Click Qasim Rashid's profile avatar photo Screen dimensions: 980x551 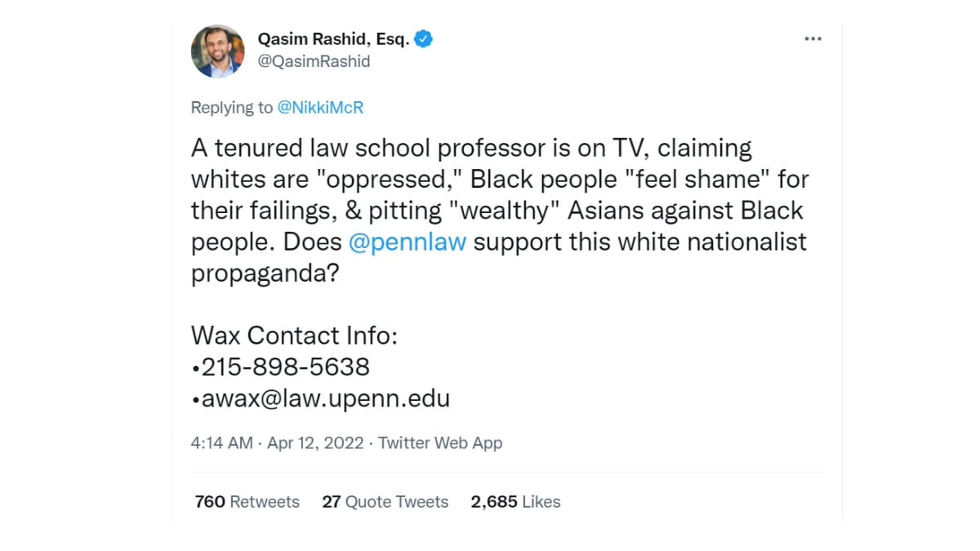pyautogui.click(x=218, y=51)
